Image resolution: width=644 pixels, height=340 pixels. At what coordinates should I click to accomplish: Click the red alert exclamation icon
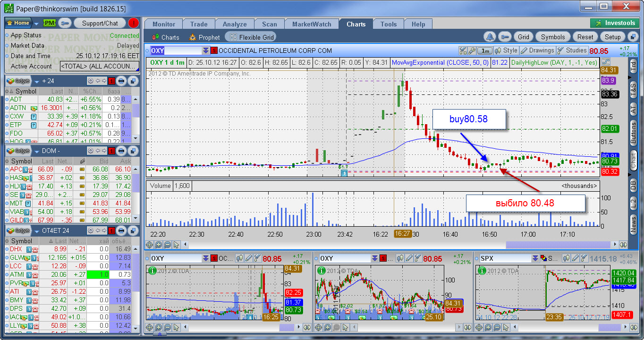click(134, 23)
